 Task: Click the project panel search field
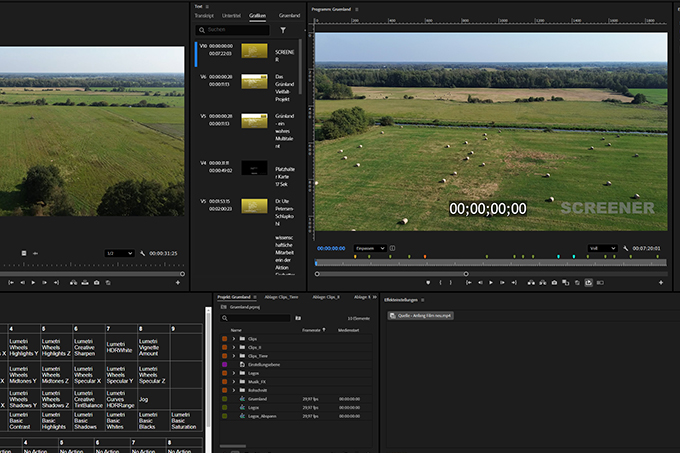pos(258,318)
